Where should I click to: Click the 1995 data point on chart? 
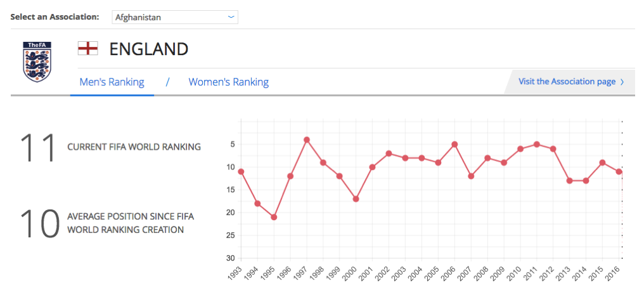pyautogui.click(x=274, y=217)
